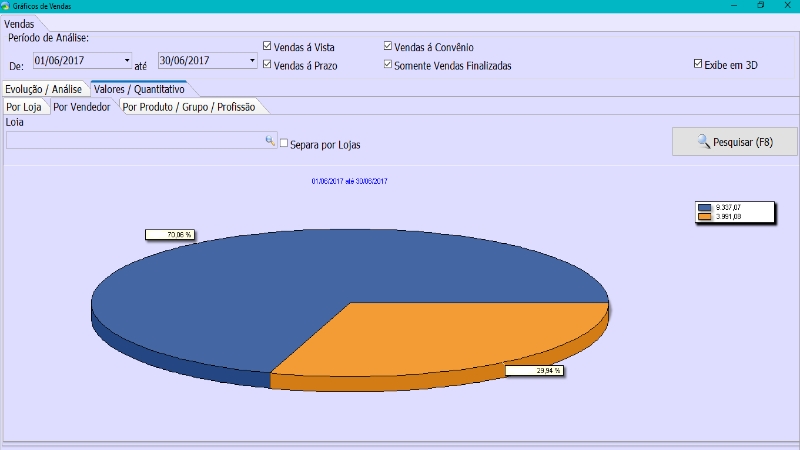Screen dimensions: 800x450
Task: Disable the Vendas à Convênio checkbox
Action: click(389, 46)
